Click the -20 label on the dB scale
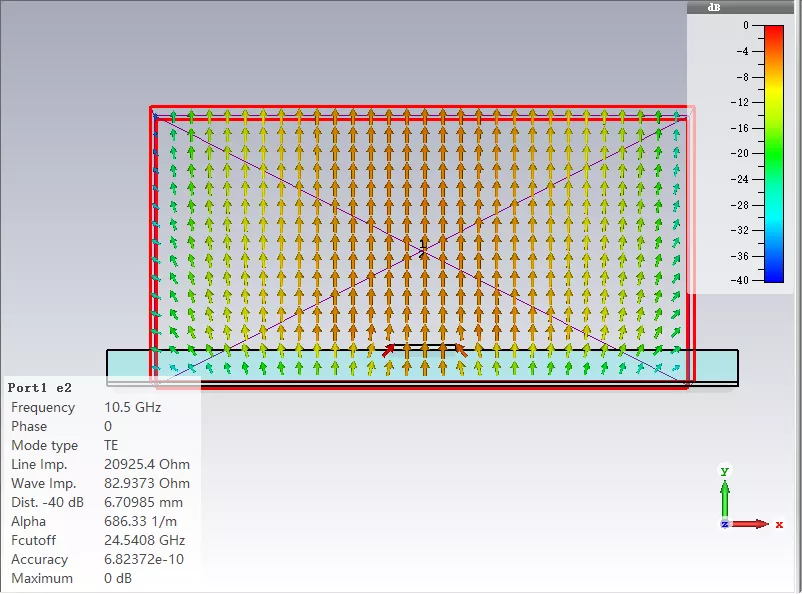The image size is (802, 594). (742, 153)
